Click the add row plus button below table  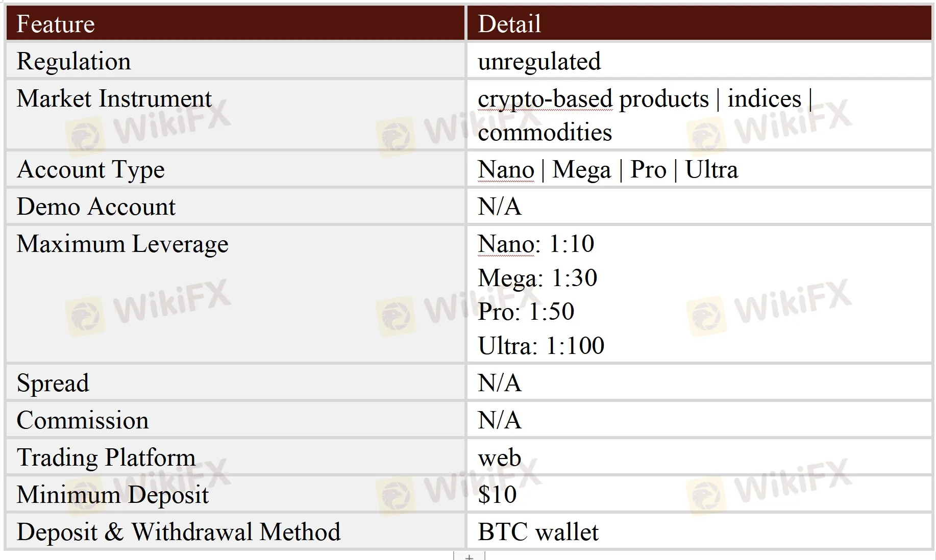tap(469, 556)
